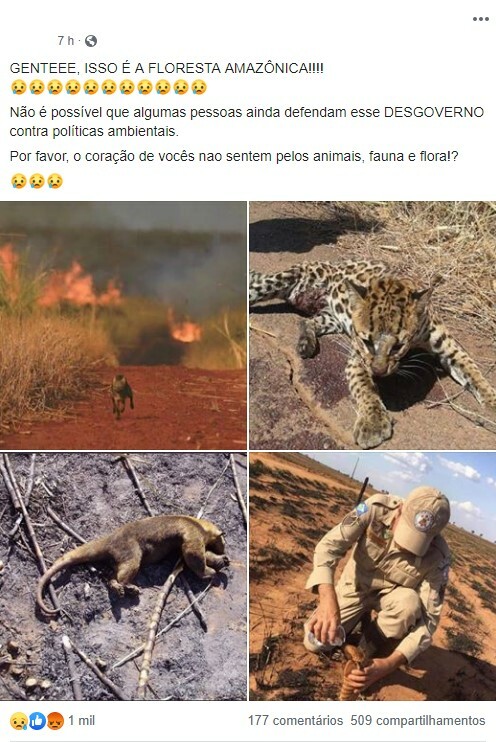Open the 177 comentários link
The height and width of the screenshot is (742, 496).
coord(295,721)
